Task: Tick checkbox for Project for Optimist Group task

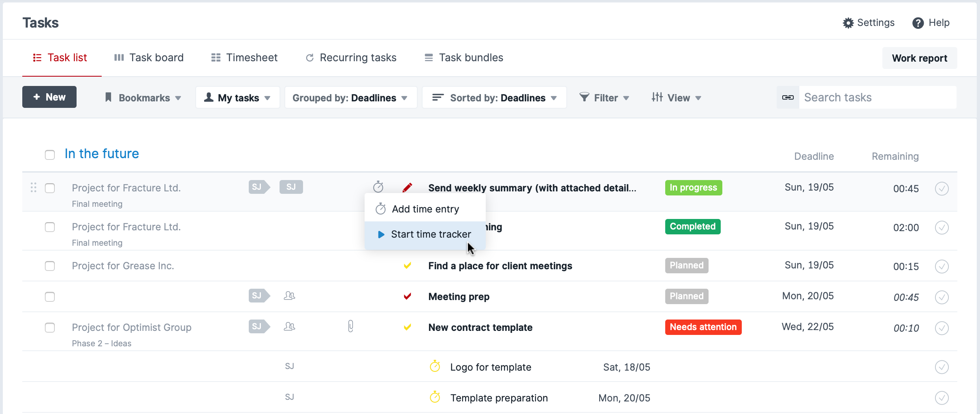Action: click(x=50, y=328)
